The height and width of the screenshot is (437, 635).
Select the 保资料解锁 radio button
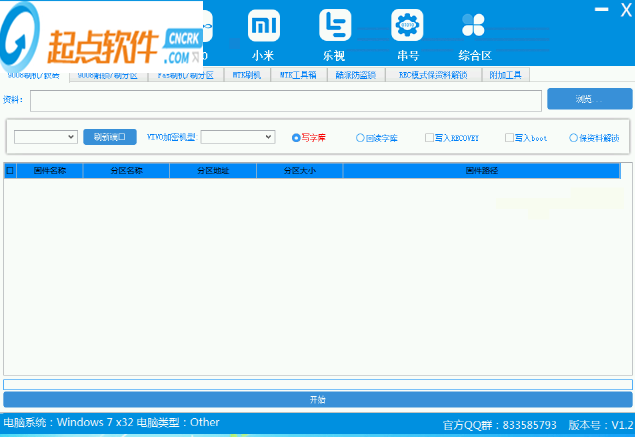(x=573, y=138)
